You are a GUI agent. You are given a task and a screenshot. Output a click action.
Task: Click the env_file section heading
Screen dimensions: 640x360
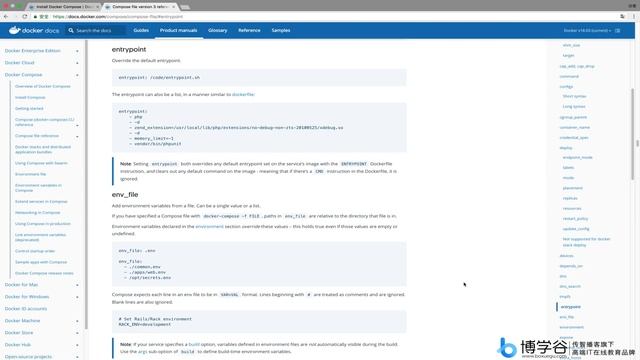pyautogui.click(x=125, y=195)
